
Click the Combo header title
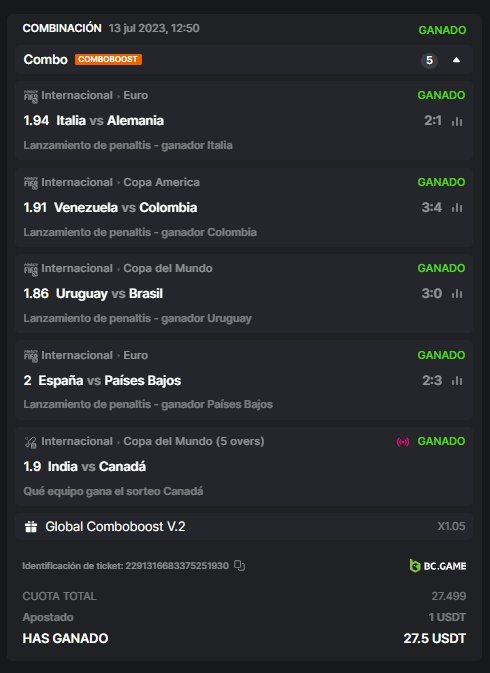tap(45, 59)
